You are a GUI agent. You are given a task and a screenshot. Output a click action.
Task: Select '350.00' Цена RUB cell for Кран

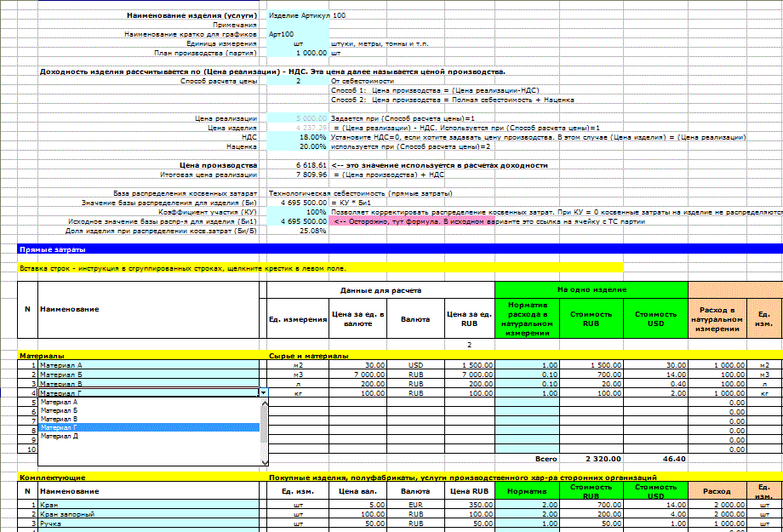click(470, 505)
